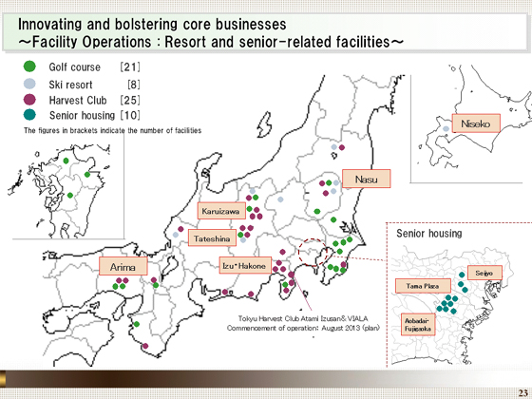Click the slide title text 'Innovating and bolstering core businesses'
This screenshot has width=532, height=399.
tap(152, 24)
